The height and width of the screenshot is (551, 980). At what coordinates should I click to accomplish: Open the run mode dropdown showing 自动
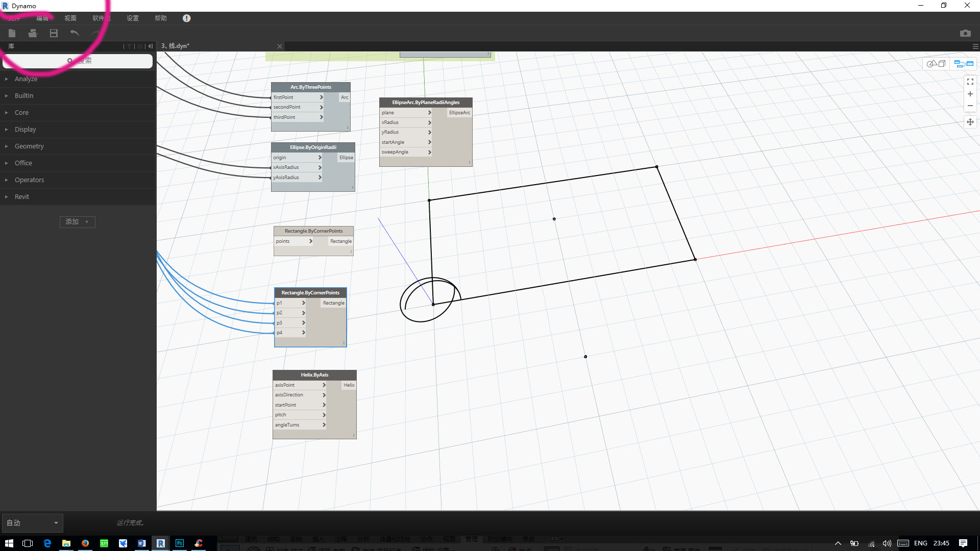[32, 522]
